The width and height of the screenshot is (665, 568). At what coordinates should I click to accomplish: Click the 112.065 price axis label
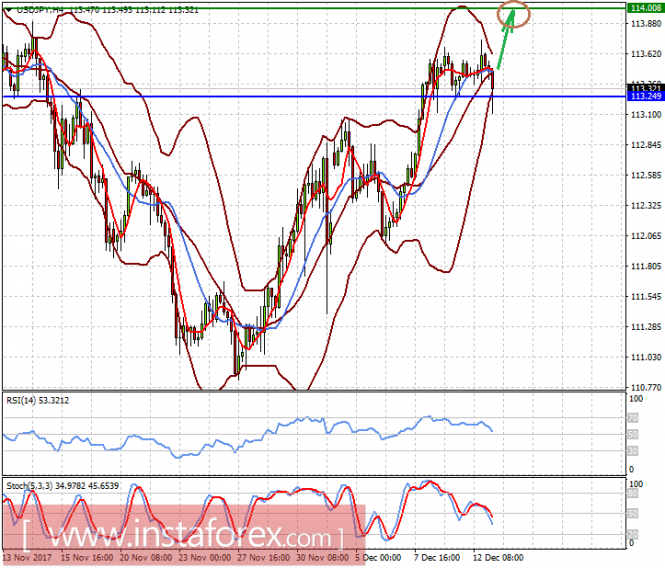point(646,236)
